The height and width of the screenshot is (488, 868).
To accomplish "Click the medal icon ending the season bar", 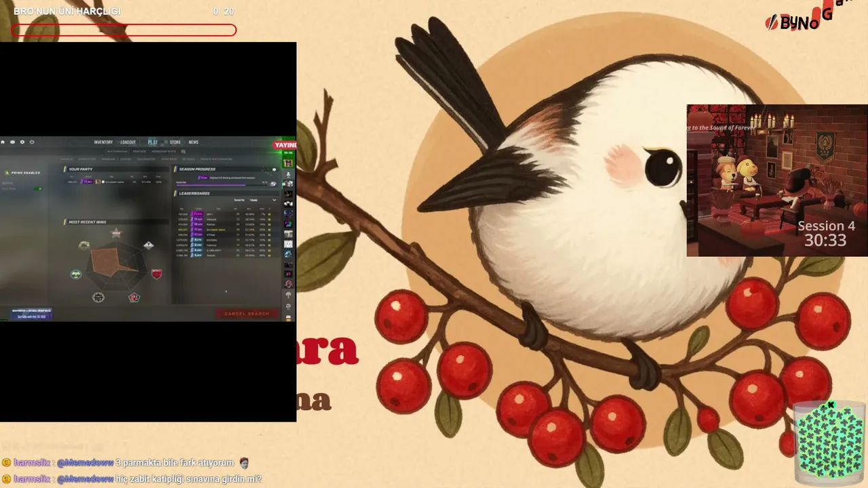I will 273,184.
